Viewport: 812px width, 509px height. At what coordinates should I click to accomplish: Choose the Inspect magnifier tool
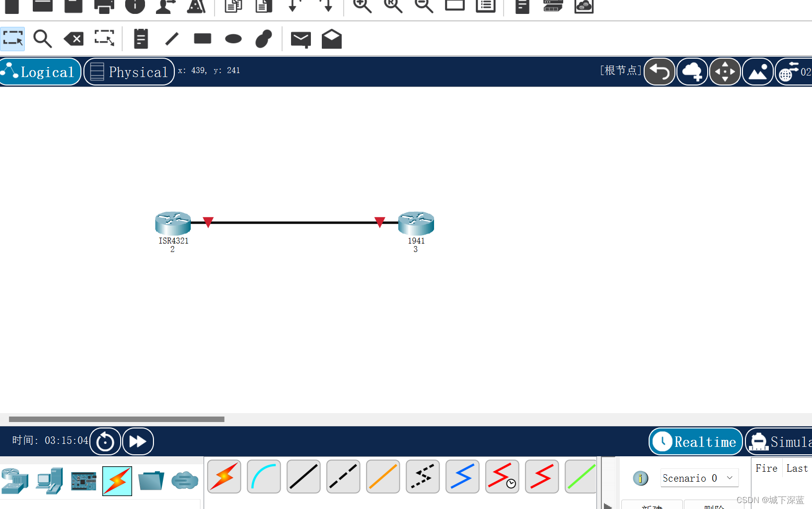42,39
